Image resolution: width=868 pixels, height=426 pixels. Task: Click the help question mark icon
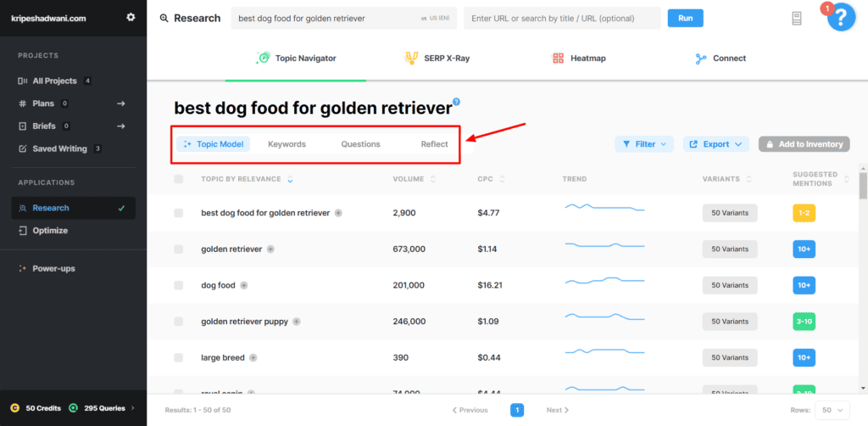pyautogui.click(x=841, y=18)
